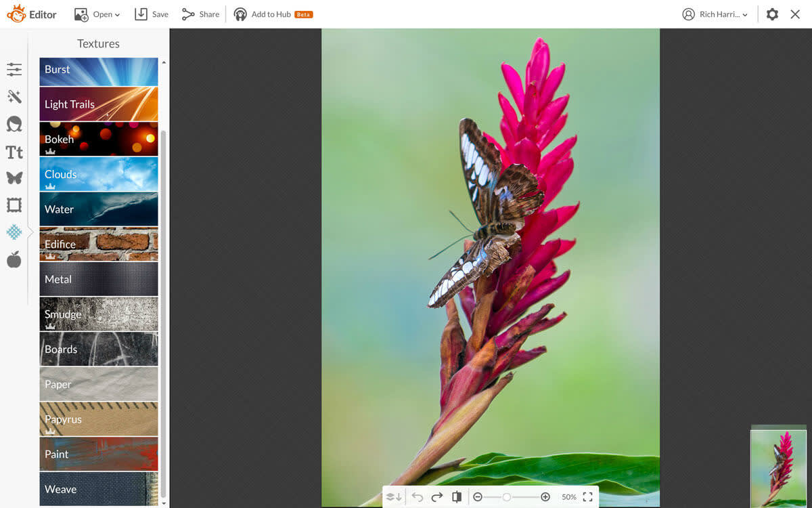Open the Themes apple icon

click(14, 259)
